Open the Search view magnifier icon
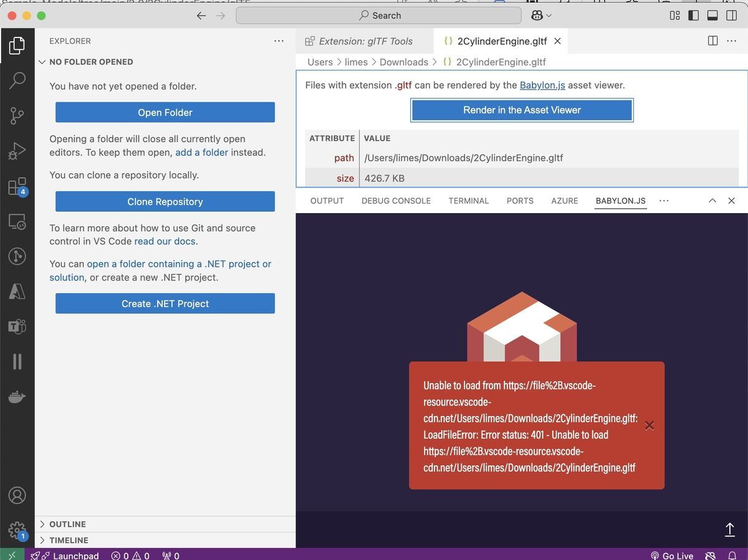The height and width of the screenshot is (560, 748). coord(17,80)
